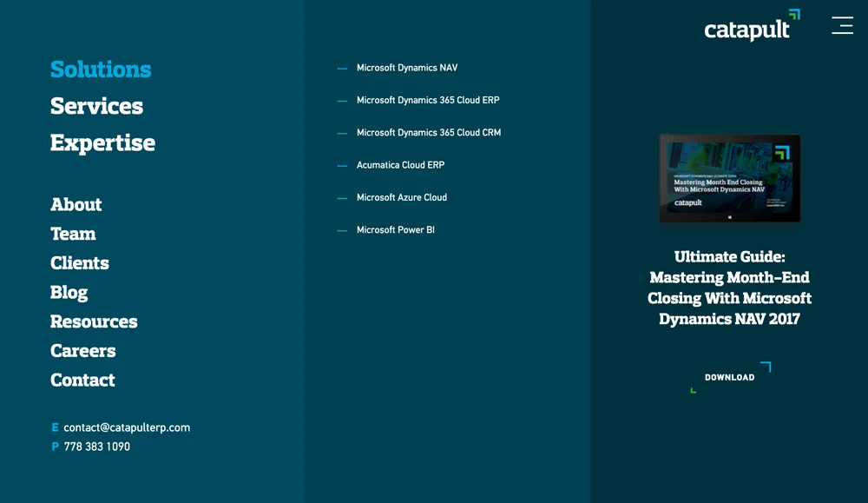The height and width of the screenshot is (503, 868).
Task: Click the catapult logo
Action: tap(752, 25)
